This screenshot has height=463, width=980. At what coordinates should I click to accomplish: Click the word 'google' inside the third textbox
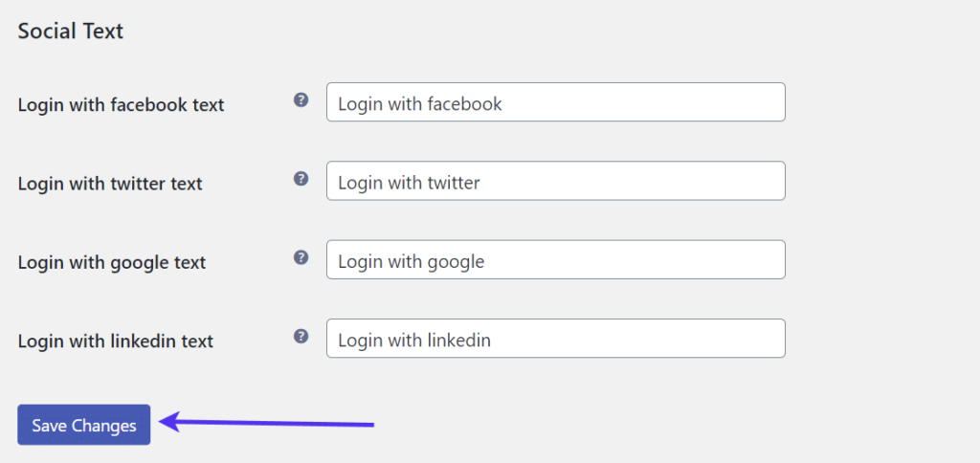tap(455, 260)
